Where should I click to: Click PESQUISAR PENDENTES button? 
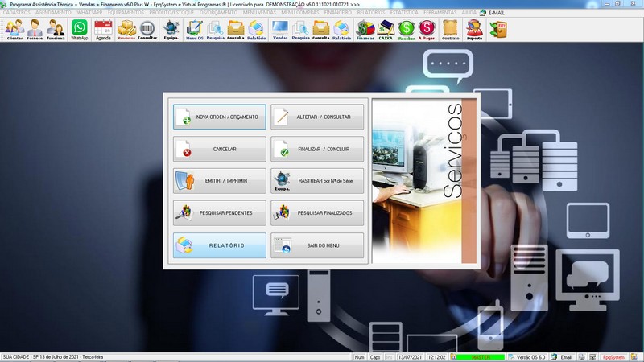219,213
